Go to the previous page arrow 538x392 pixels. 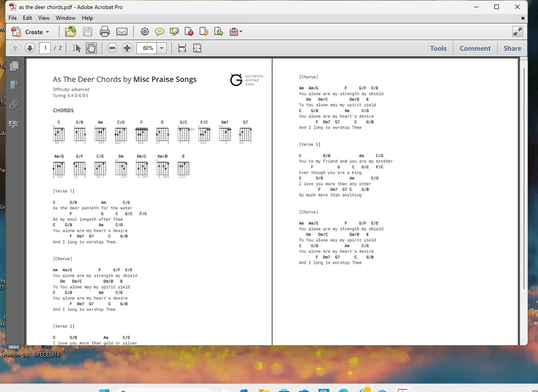coord(15,48)
